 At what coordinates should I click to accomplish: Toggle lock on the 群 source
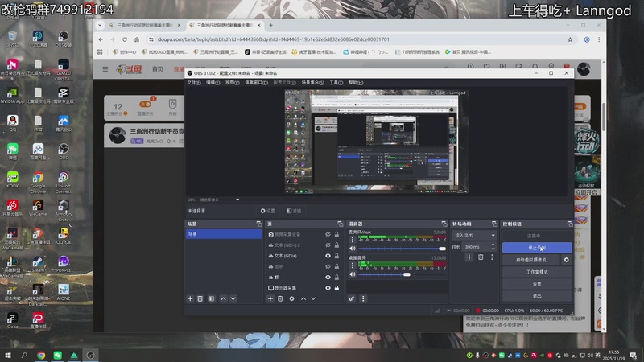pos(336,277)
